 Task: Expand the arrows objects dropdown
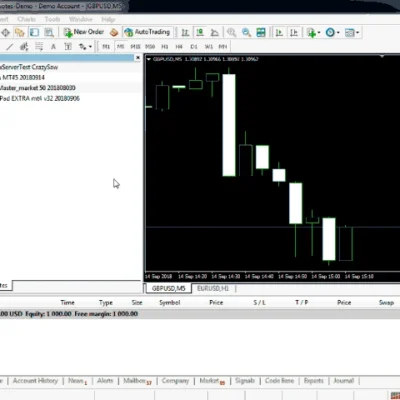pyautogui.click(x=90, y=47)
